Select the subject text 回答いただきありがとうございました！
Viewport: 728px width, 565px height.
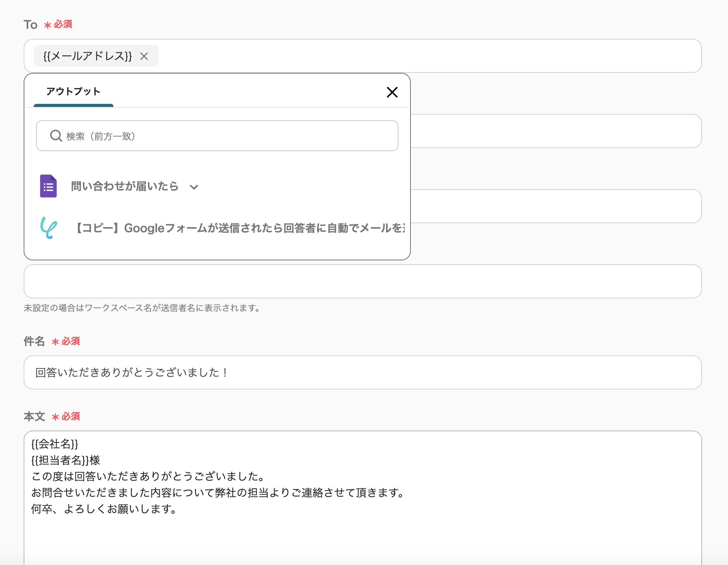click(x=130, y=372)
